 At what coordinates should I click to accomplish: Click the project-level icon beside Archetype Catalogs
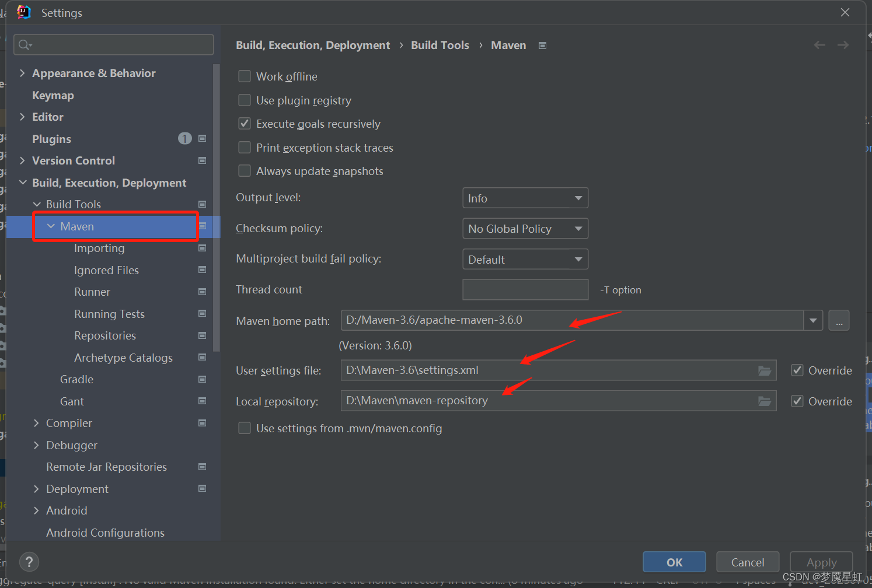(203, 357)
